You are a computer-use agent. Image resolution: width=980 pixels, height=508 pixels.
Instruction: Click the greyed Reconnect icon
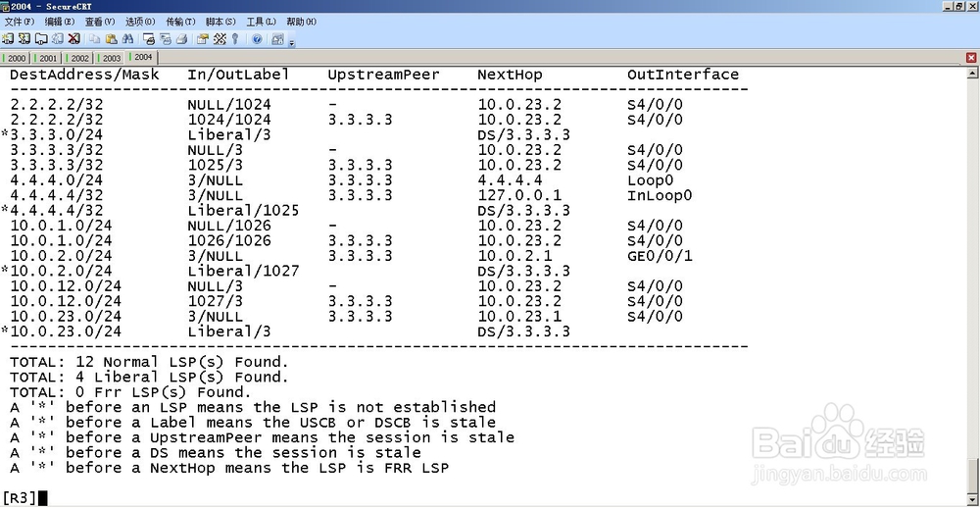pos(58,39)
